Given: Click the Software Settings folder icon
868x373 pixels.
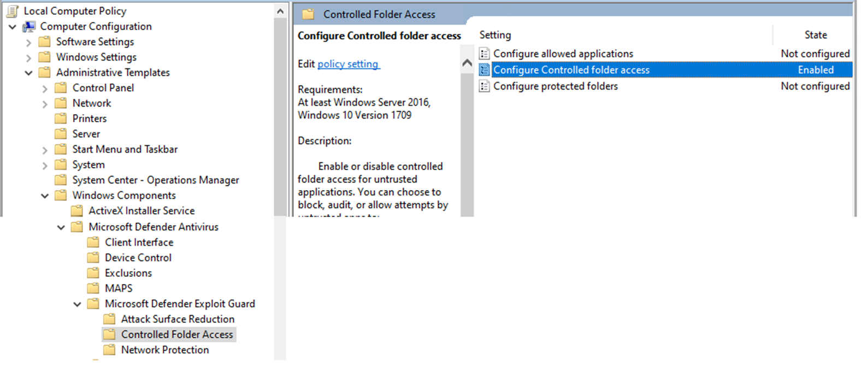Looking at the screenshot, I should click(x=45, y=42).
